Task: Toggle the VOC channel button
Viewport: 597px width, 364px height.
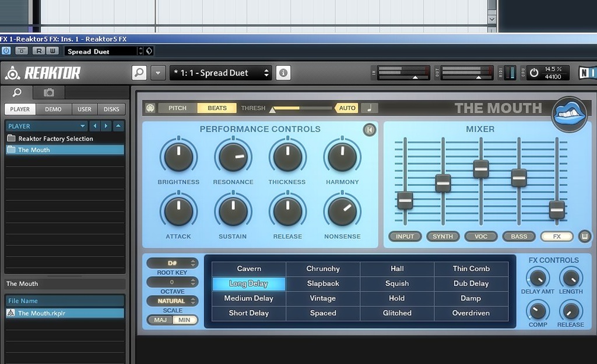Action: pyautogui.click(x=481, y=236)
